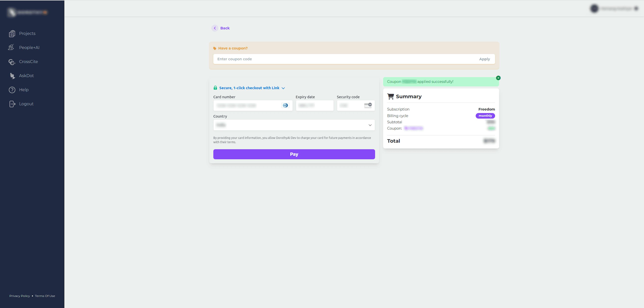Click the Apply coupon code button
The height and width of the screenshot is (308, 644).
[x=484, y=59]
